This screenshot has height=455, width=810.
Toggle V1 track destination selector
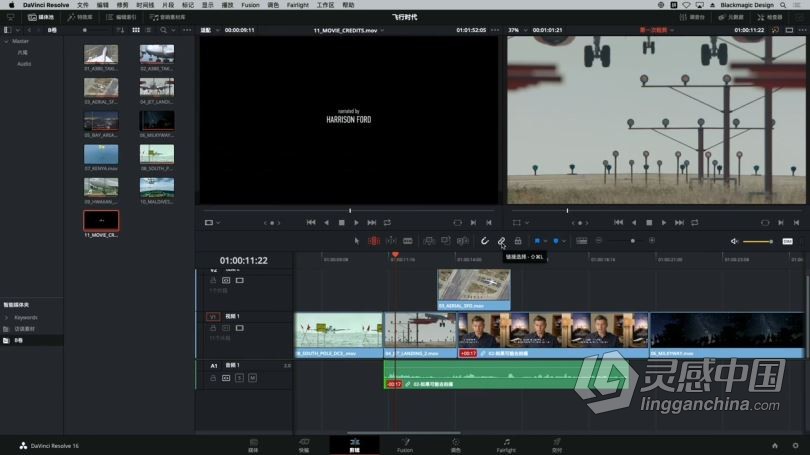[x=213, y=317]
